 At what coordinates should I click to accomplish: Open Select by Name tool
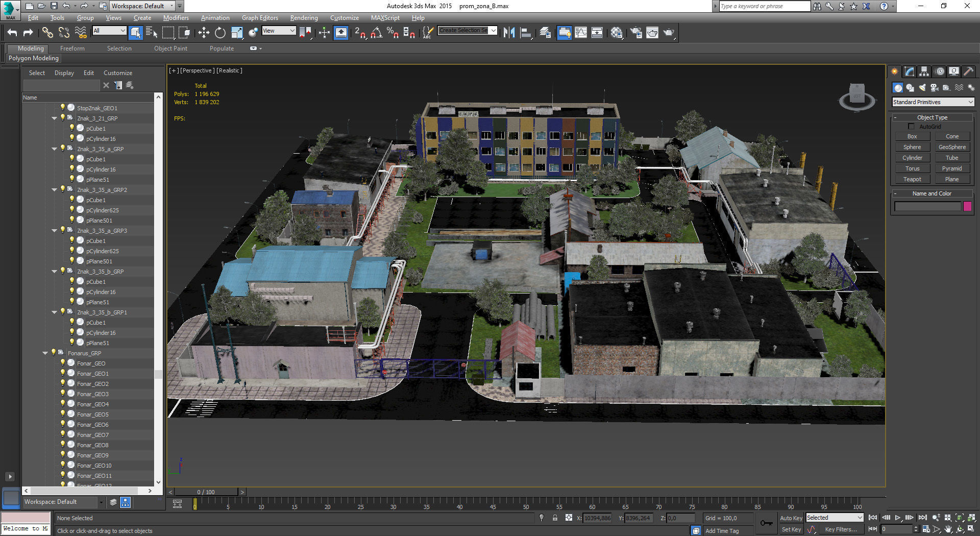(x=152, y=33)
